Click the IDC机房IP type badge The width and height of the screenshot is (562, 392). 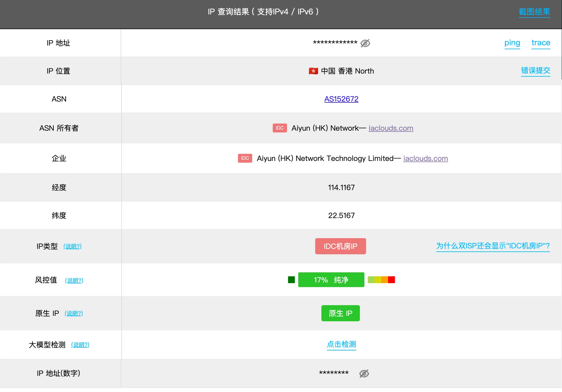(x=340, y=246)
